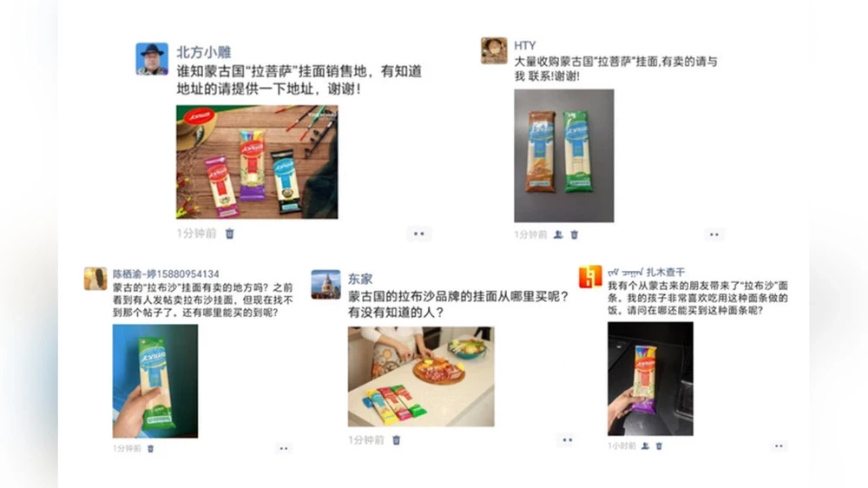Delete 扎木查干's post with the trash icon

[x=660, y=446]
